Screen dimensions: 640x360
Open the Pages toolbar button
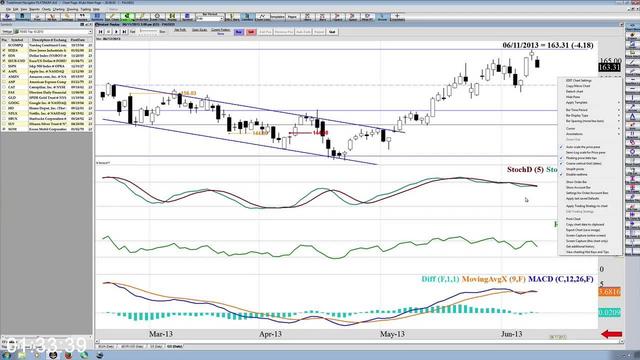292,17
